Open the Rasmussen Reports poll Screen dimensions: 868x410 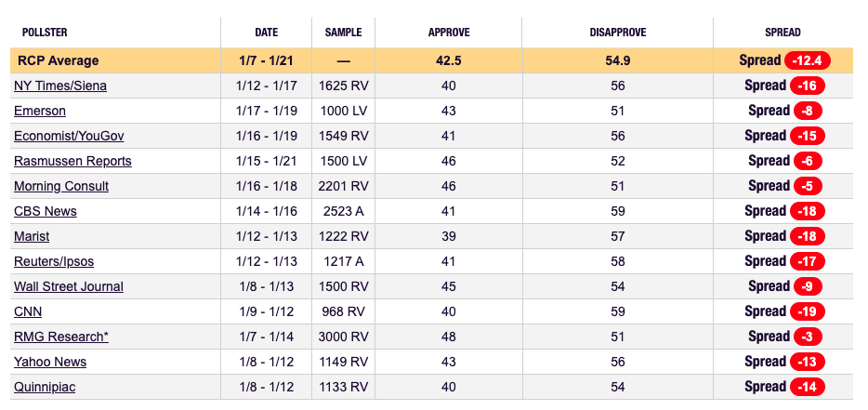72,161
